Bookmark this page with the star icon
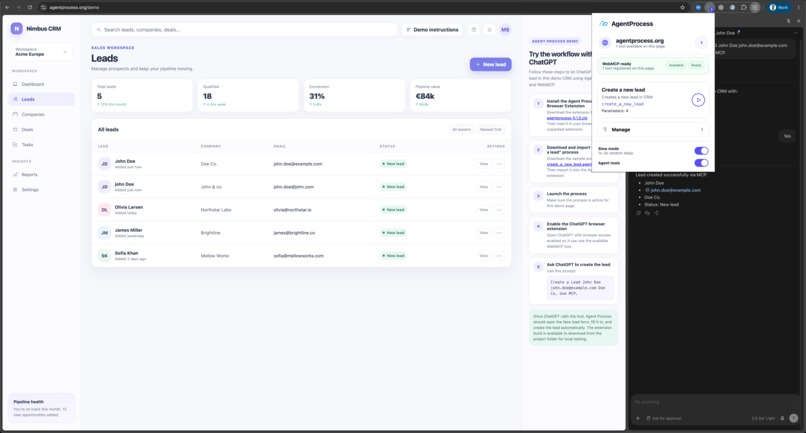This screenshot has width=806, height=433. tap(683, 7)
